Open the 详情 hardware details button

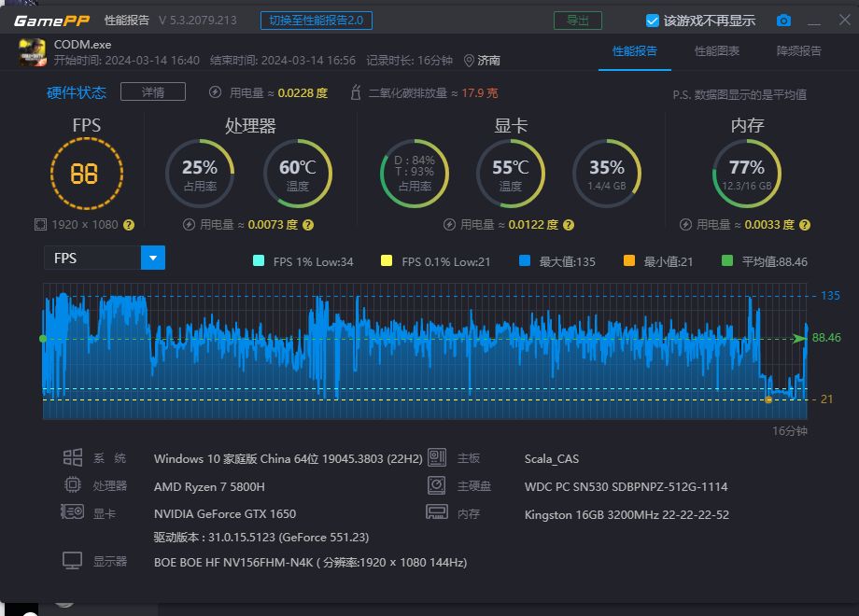click(153, 92)
